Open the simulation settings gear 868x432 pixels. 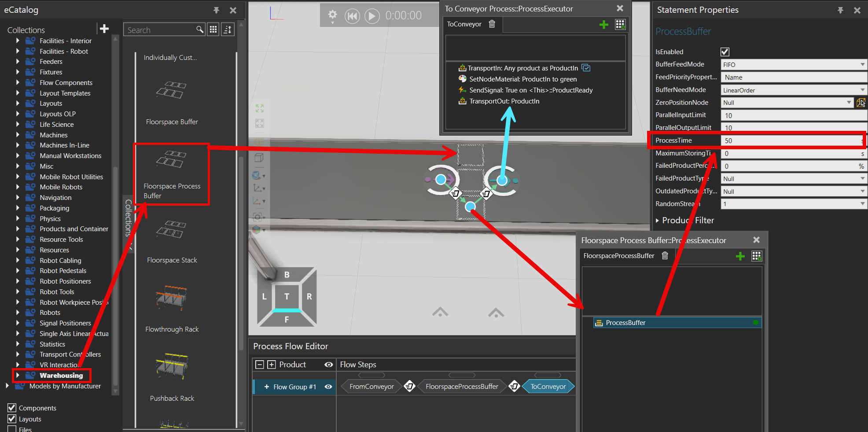332,15
